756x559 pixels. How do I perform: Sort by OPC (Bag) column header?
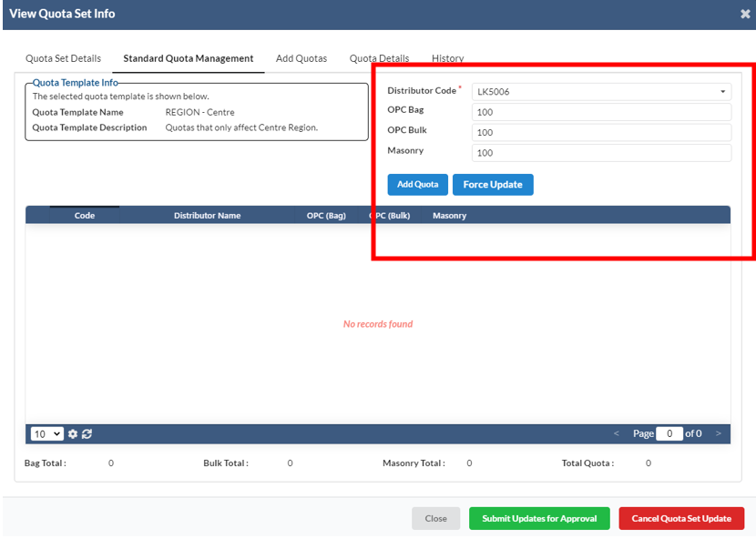click(x=326, y=216)
